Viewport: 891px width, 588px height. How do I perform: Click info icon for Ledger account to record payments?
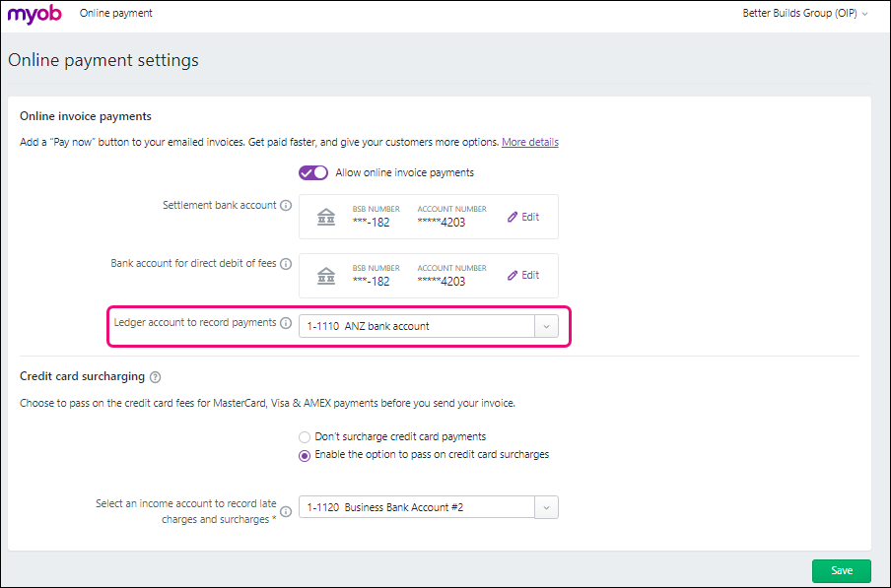tap(286, 323)
